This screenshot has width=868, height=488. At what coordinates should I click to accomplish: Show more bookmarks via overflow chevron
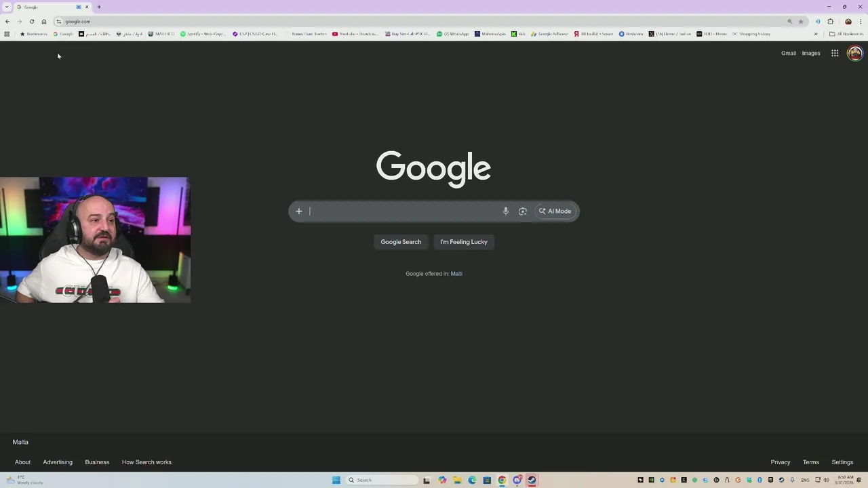pos(816,34)
